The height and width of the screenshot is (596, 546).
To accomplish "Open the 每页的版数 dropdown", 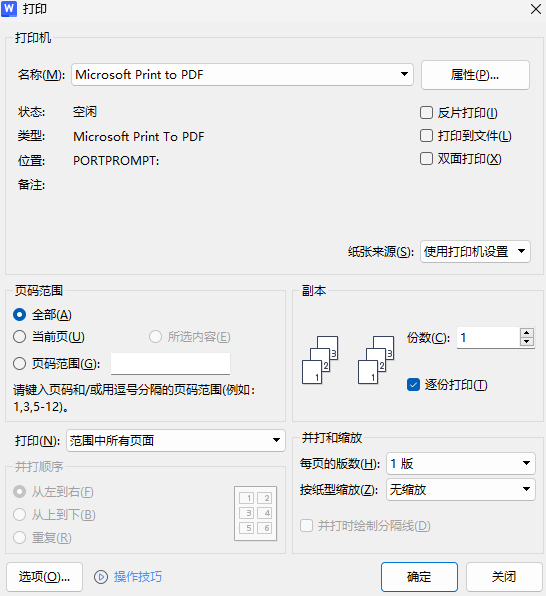I will [x=461, y=463].
